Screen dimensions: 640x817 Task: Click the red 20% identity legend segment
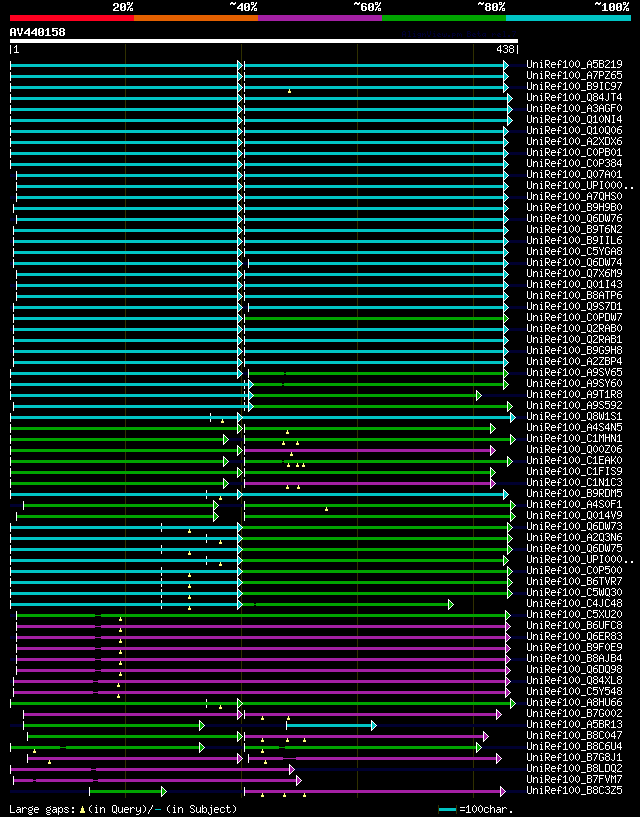click(72, 18)
